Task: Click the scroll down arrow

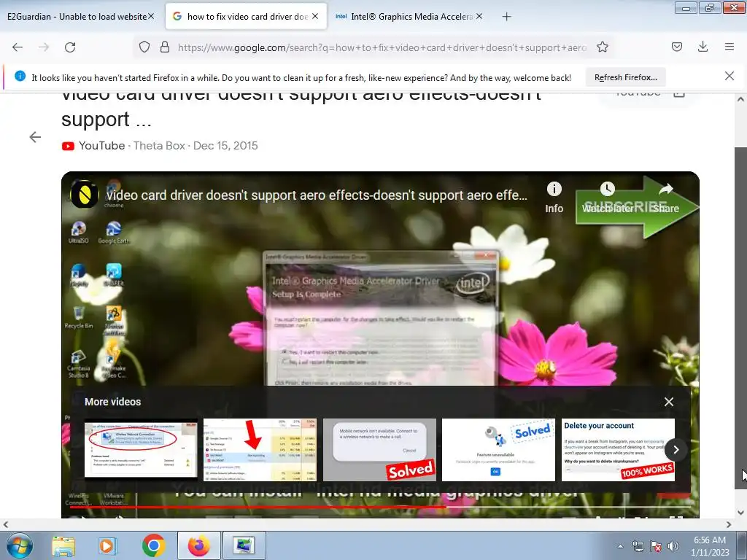Action: tap(740, 513)
